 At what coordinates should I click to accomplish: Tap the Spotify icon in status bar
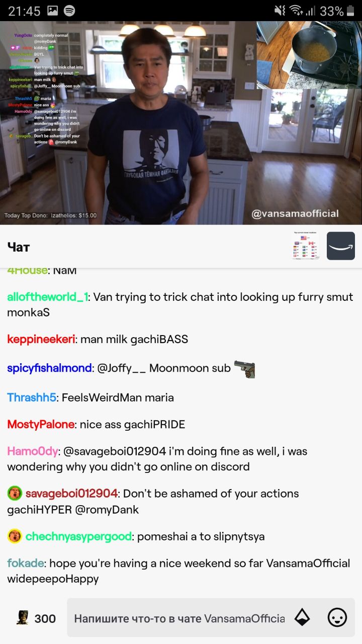coord(70,11)
